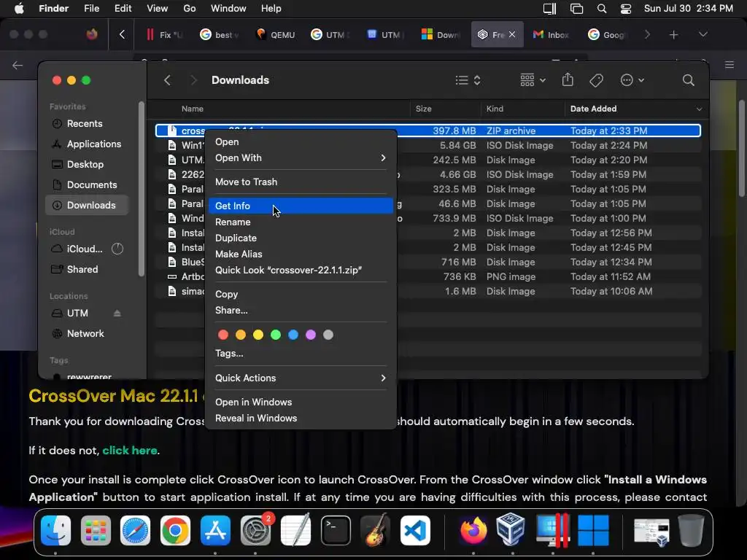This screenshot has height=560, width=747.
Task: Choose Move to Trash
Action: [x=301, y=182]
